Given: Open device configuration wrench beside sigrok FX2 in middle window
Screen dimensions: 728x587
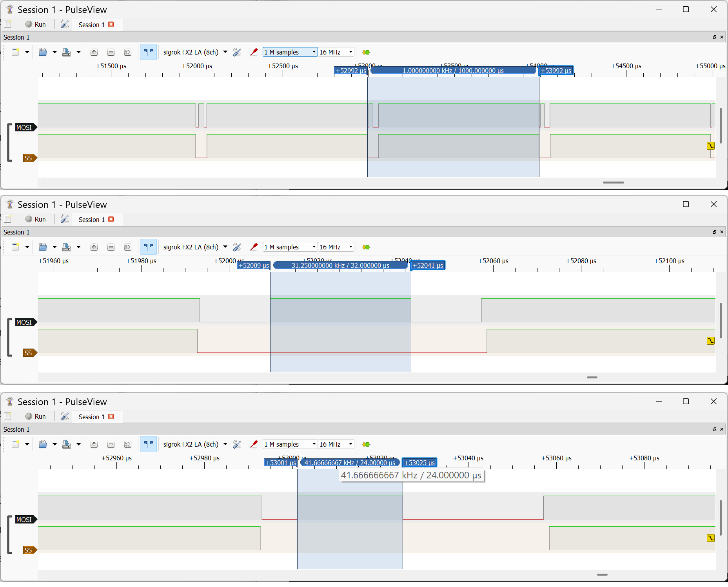Looking at the screenshot, I should [237, 247].
